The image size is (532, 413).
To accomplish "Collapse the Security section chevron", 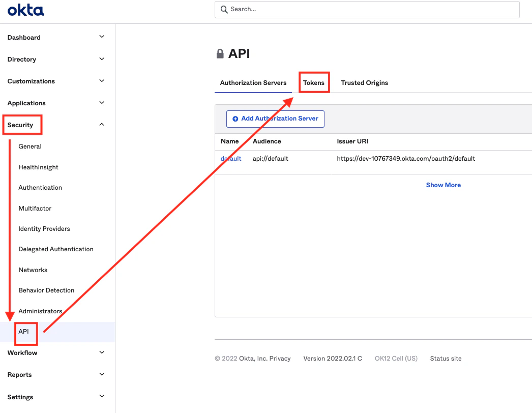I will click(x=102, y=125).
